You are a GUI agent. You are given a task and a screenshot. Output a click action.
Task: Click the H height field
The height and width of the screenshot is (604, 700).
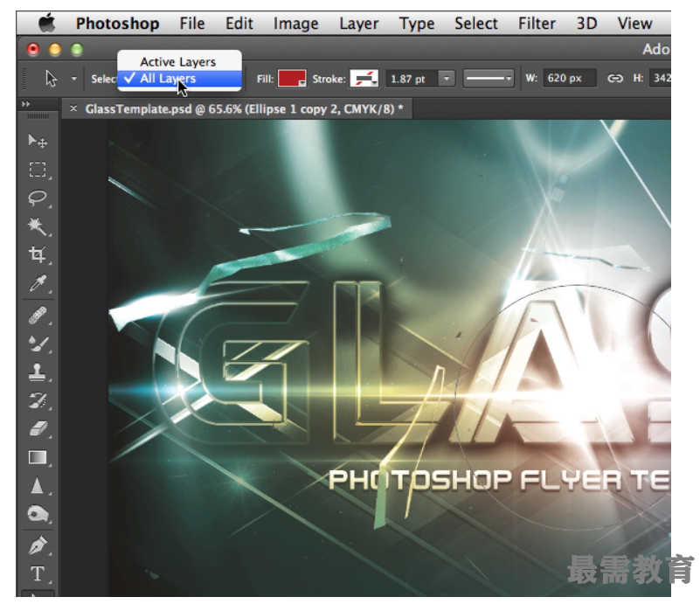(x=660, y=78)
